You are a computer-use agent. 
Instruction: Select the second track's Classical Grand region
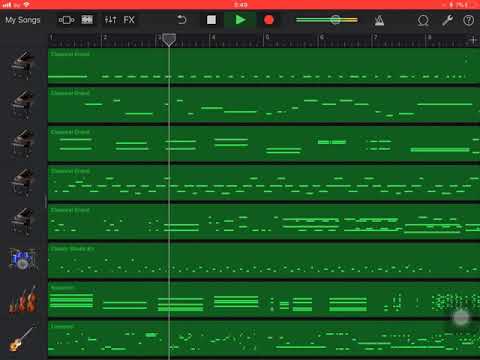[x=264, y=105]
